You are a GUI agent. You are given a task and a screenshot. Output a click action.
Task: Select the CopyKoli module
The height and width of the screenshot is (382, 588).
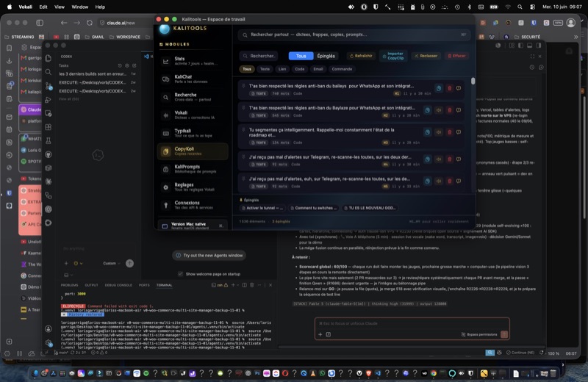(x=193, y=151)
